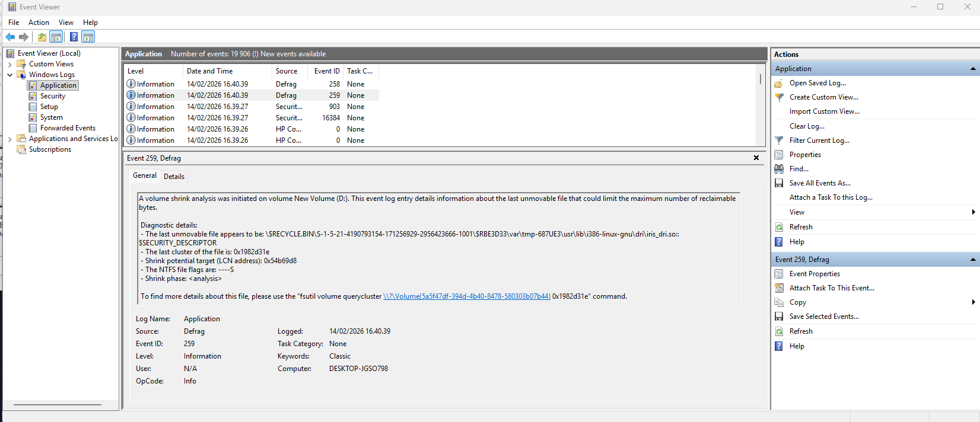Collapse the Application actions section arrow
This screenshot has width=980, height=422.
tap(973, 69)
